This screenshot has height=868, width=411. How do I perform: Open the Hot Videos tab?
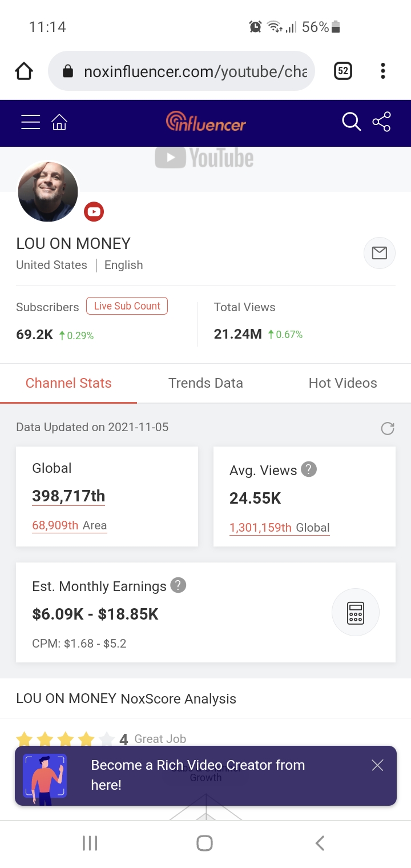342,383
